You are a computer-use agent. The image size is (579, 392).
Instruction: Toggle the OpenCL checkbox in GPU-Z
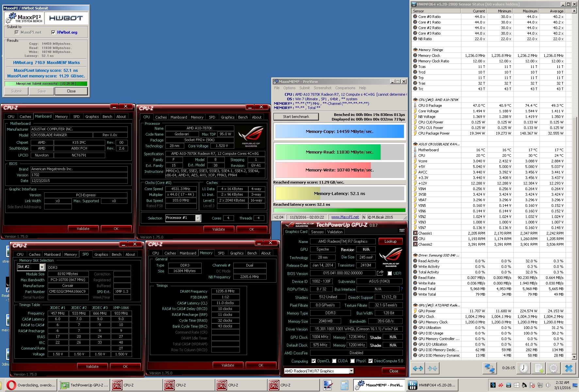click(314, 361)
